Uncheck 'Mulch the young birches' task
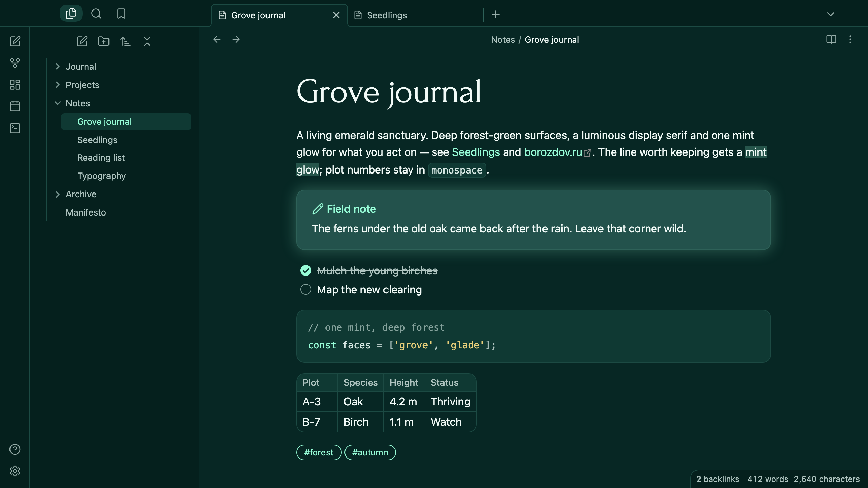 click(x=306, y=270)
